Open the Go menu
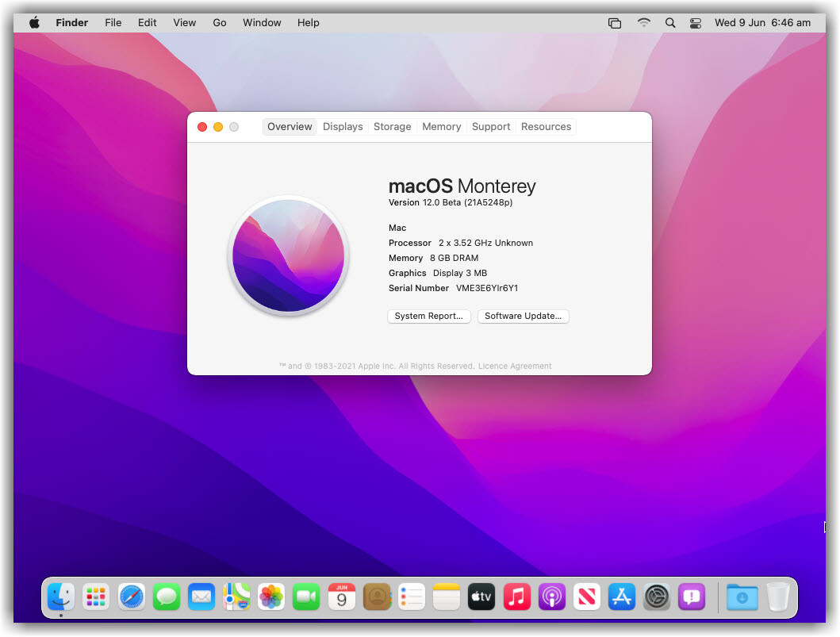The width and height of the screenshot is (840, 637). pos(220,22)
